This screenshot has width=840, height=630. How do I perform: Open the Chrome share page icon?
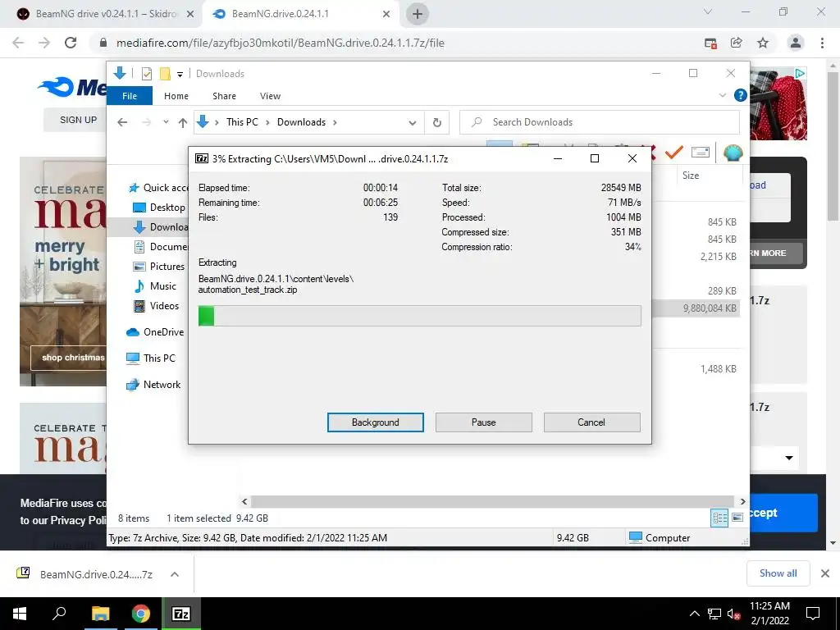pyautogui.click(x=737, y=43)
